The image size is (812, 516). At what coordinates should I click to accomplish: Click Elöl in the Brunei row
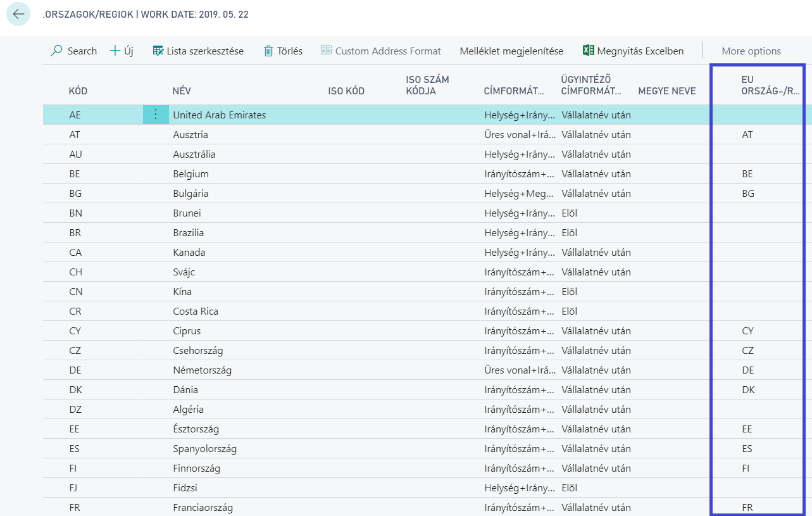(x=570, y=213)
